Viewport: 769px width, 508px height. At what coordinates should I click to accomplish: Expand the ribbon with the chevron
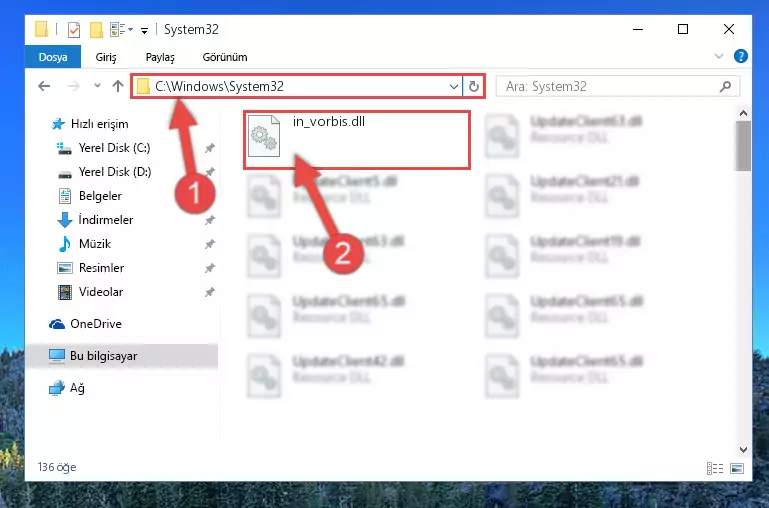pos(718,56)
